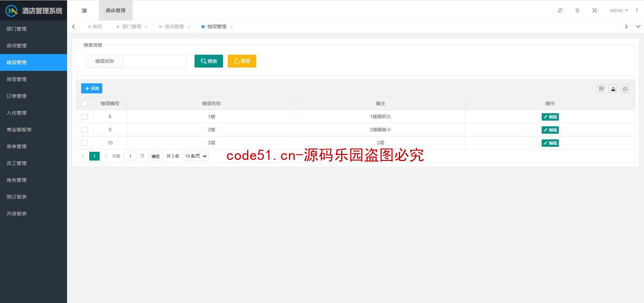Open 入住管理 in the sidebar

[34, 113]
